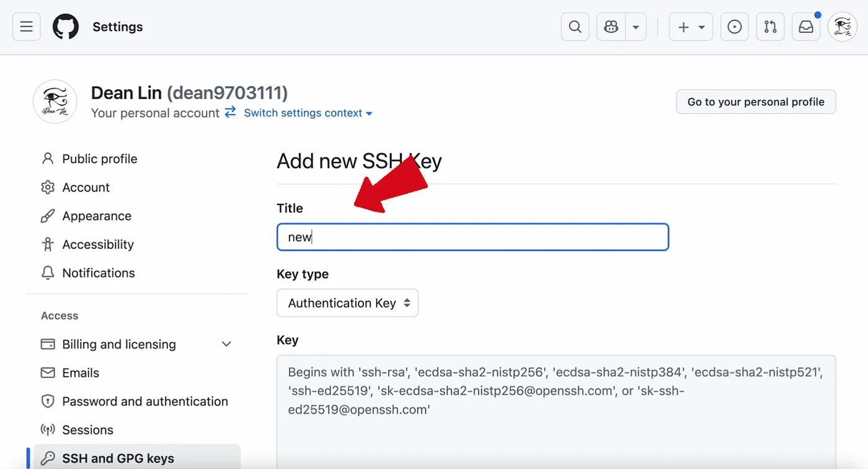868x469 pixels.
Task: Go to Public profile settings
Action: coord(99,159)
